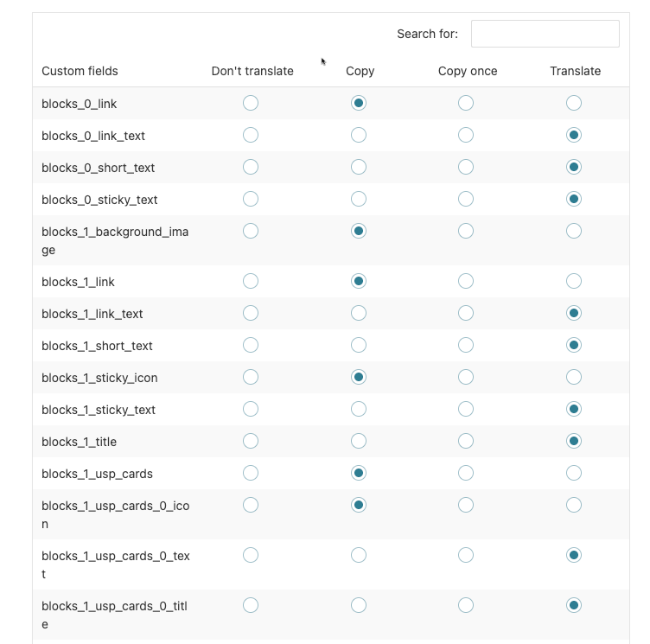650x644 pixels.
Task: Set blocks_1_usp_cards_0_icon to Translate
Action: point(574,505)
